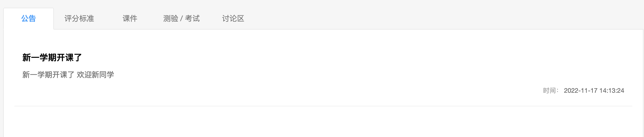Click the 欢迎新同学 phrase in the body
Screen dimensions: 644x137
tap(95, 75)
